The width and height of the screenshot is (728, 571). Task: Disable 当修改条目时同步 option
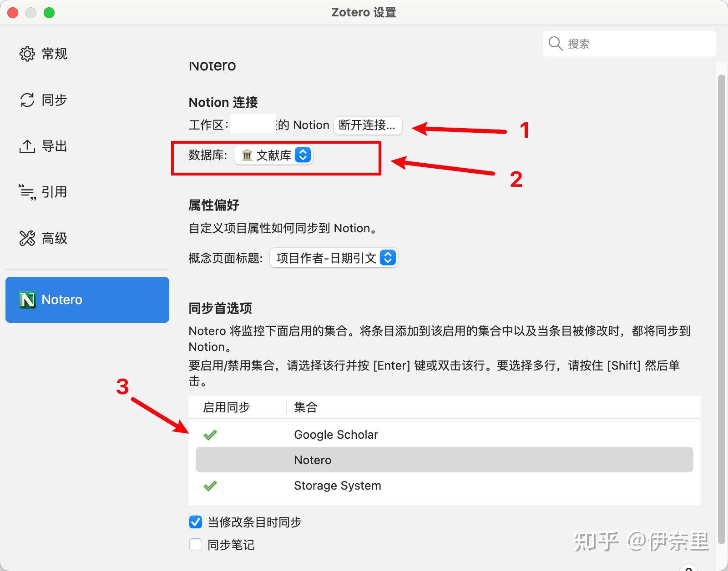[195, 522]
